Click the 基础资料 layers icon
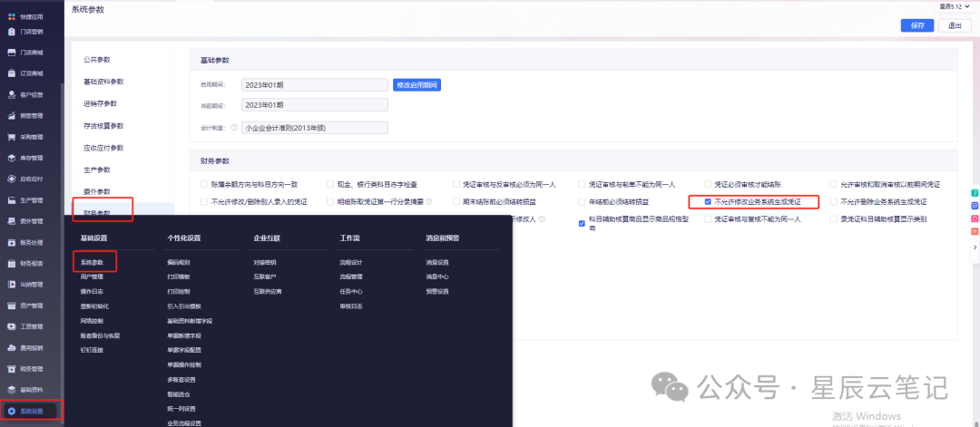The image size is (980, 427). click(12, 390)
